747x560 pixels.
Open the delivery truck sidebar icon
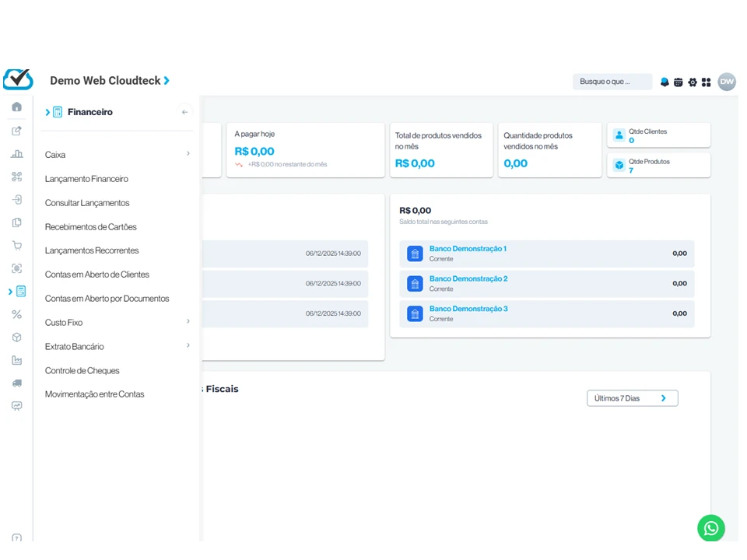tap(17, 383)
